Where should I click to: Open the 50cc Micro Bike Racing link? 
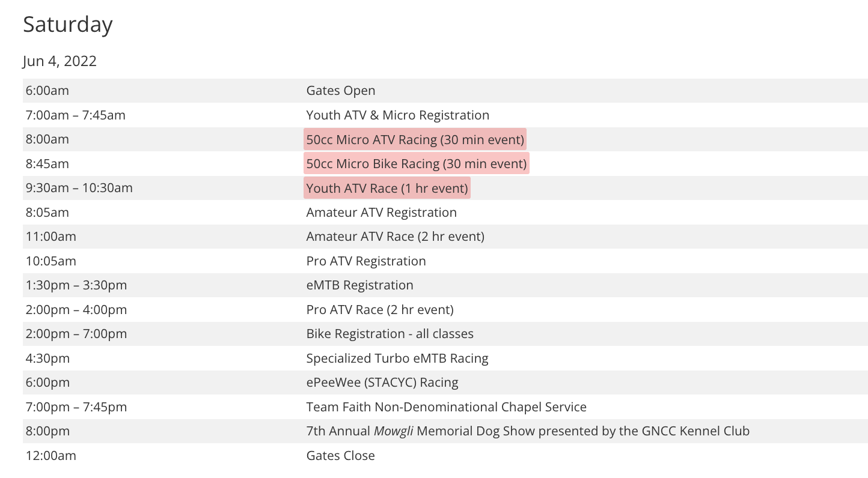[416, 163]
